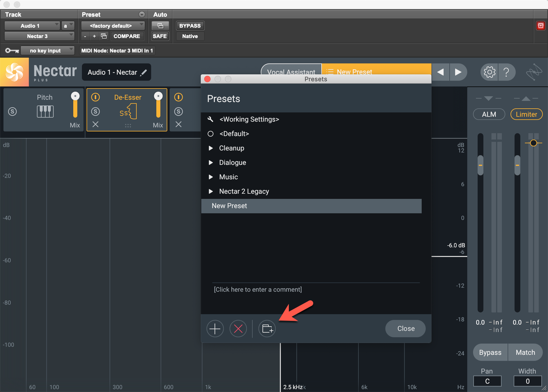Click the iZotope inter-plugin icon top right
Screen dimensions: 548x392
(534, 72)
